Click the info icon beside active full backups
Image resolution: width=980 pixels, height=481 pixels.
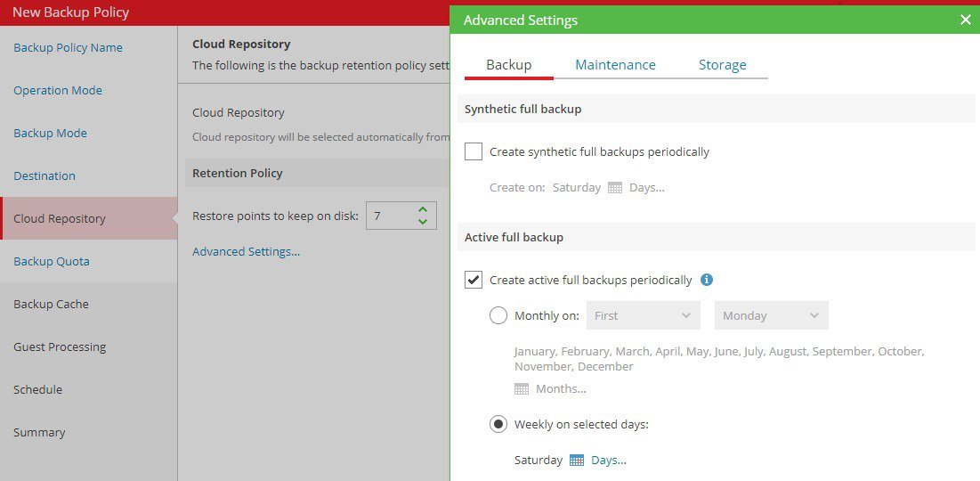(707, 280)
